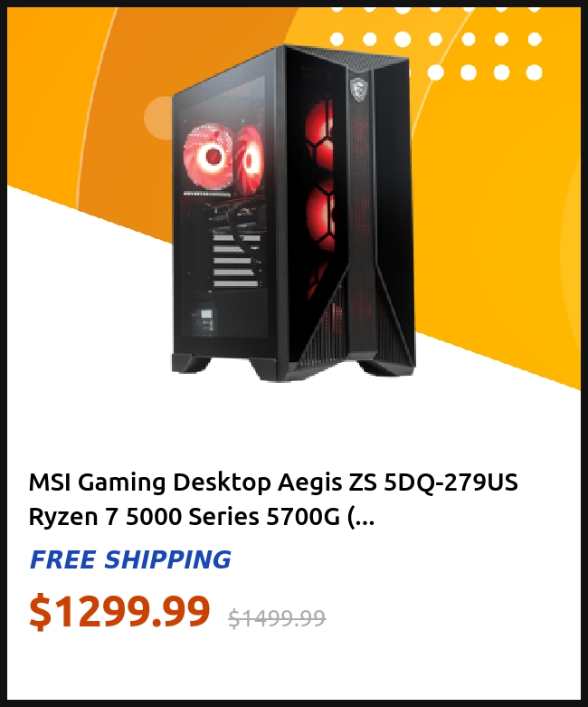Click the left front foot of the case

[x=191, y=362]
